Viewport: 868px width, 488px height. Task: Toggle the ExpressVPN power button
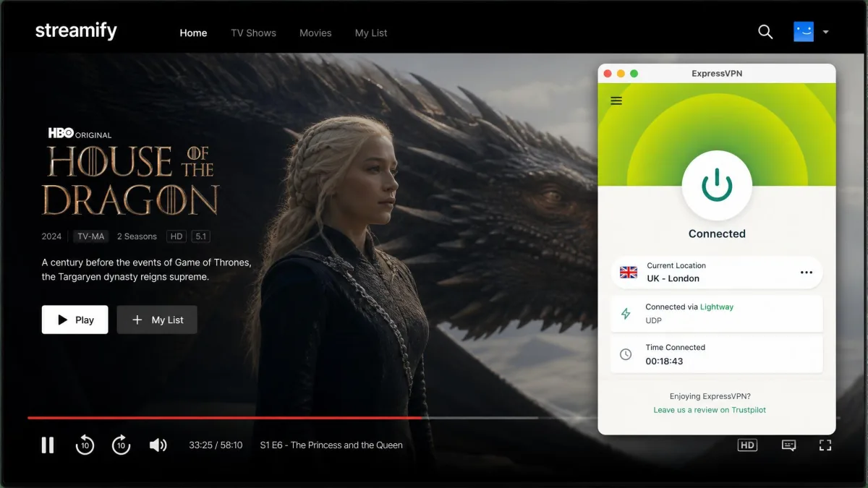click(x=717, y=186)
